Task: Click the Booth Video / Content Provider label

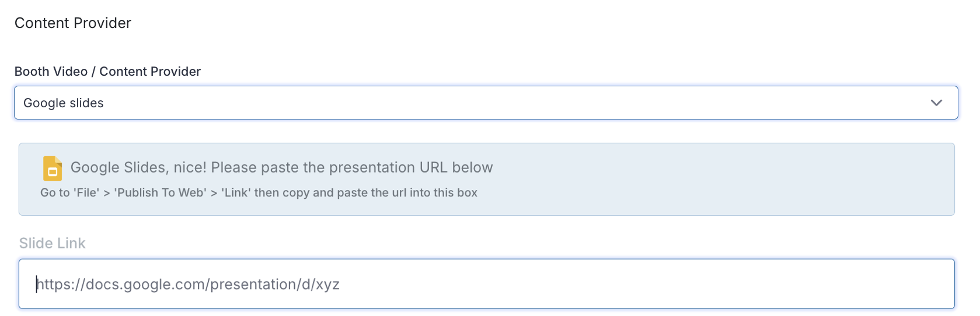Action: [x=107, y=71]
